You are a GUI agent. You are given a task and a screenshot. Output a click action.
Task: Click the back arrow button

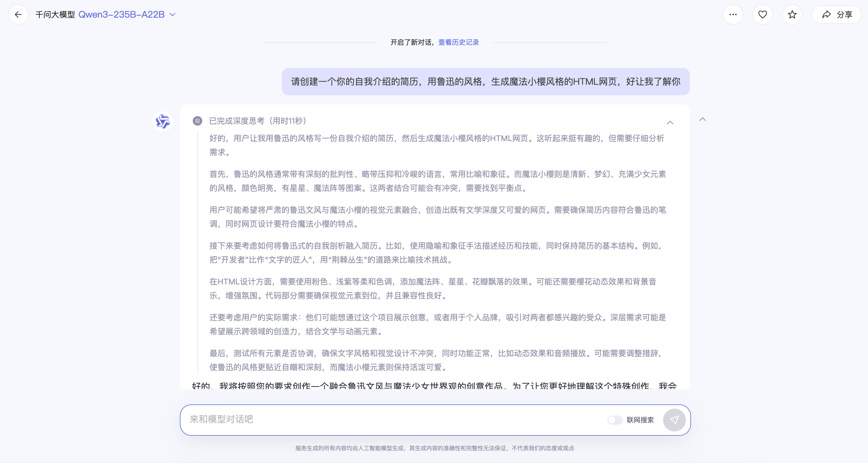click(x=18, y=15)
